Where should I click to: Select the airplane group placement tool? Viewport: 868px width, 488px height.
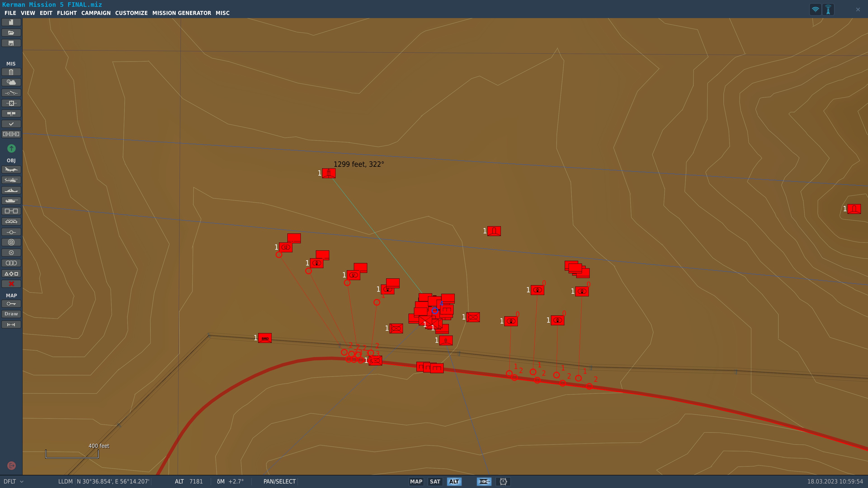point(11,169)
